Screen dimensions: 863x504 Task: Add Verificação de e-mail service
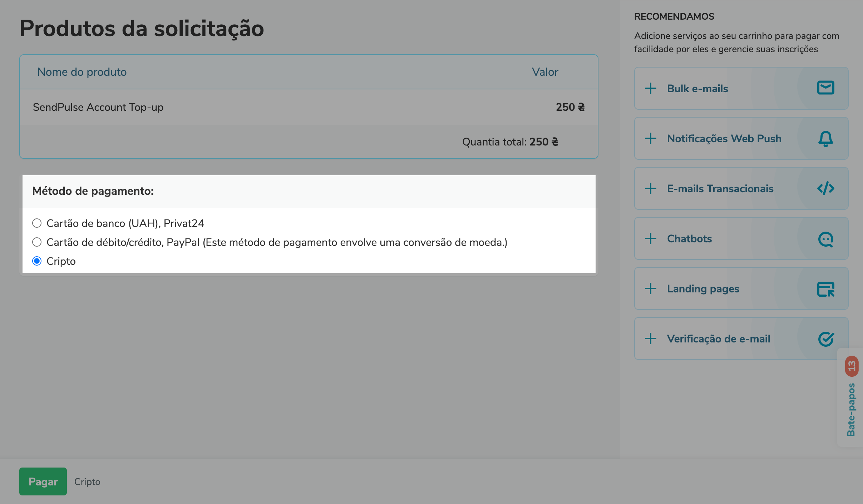[718, 339]
